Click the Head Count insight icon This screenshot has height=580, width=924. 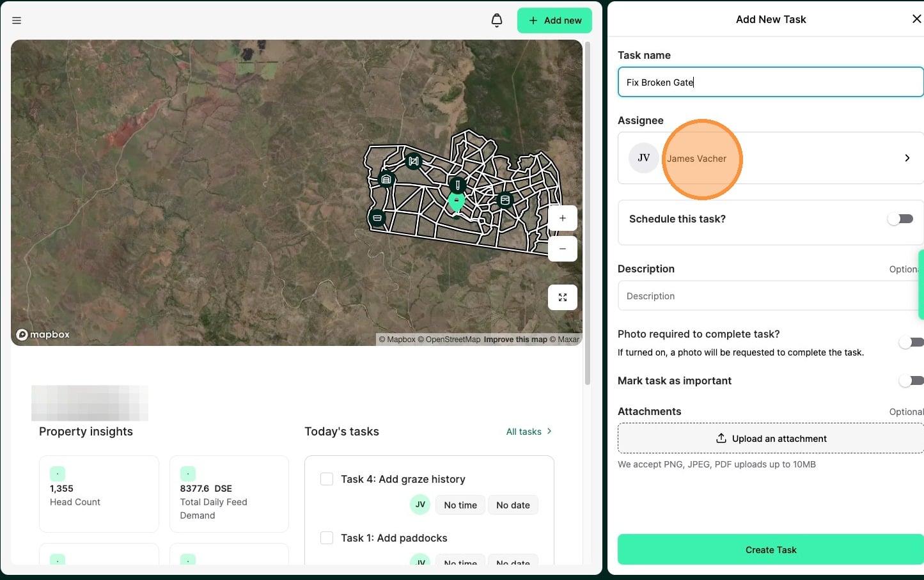pos(58,474)
